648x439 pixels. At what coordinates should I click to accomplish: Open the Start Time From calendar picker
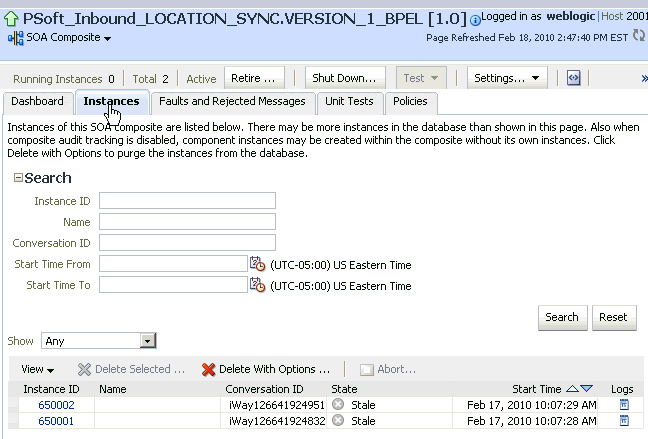(257, 264)
